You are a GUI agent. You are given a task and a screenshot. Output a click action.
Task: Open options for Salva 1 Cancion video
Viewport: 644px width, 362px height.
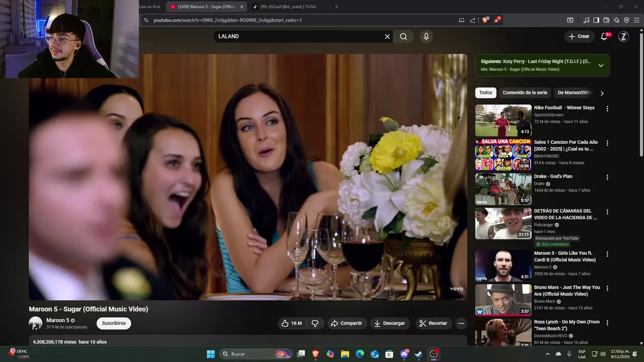click(607, 143)
